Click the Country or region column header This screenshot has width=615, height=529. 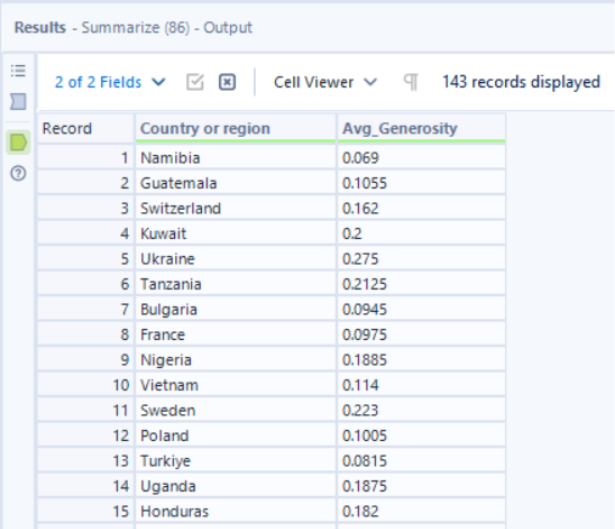(x=235, y=129)
